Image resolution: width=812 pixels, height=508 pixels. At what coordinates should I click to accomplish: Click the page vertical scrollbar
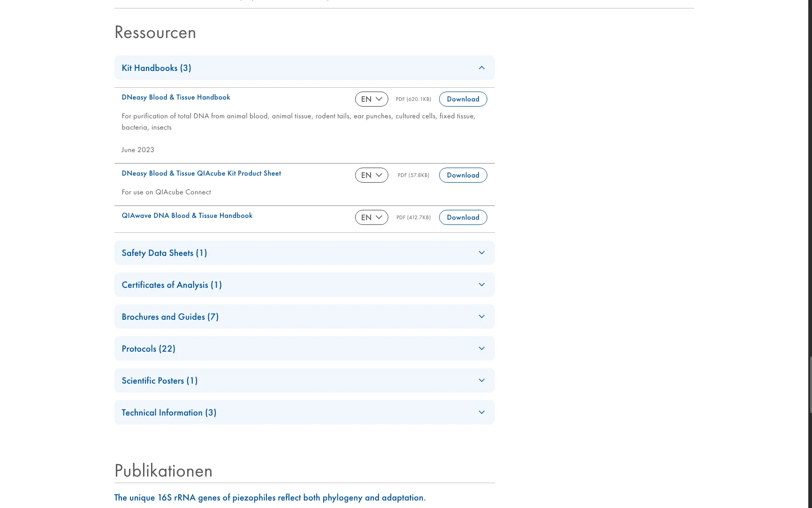pos(810,385)
